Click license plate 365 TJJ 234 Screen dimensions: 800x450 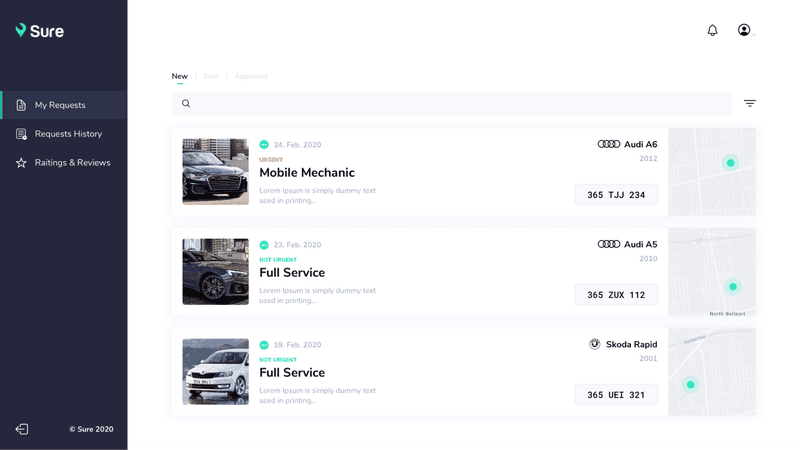coord(616,195)
